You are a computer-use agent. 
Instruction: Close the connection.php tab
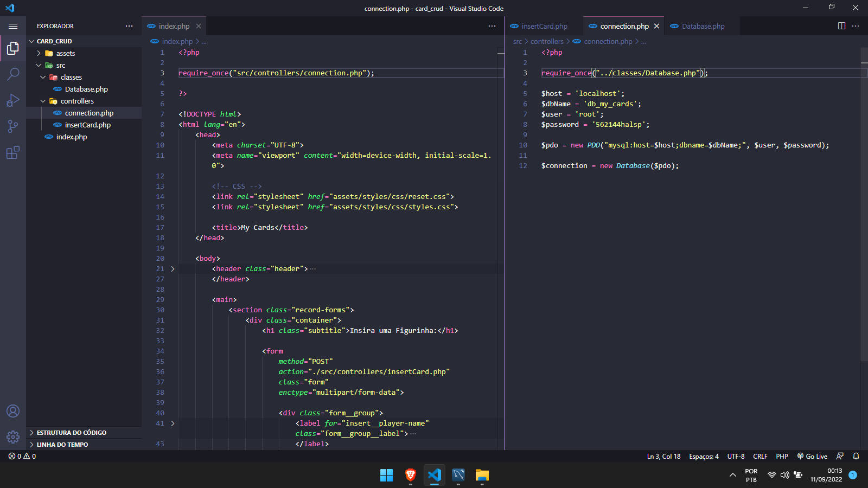[x=656, y=26]
